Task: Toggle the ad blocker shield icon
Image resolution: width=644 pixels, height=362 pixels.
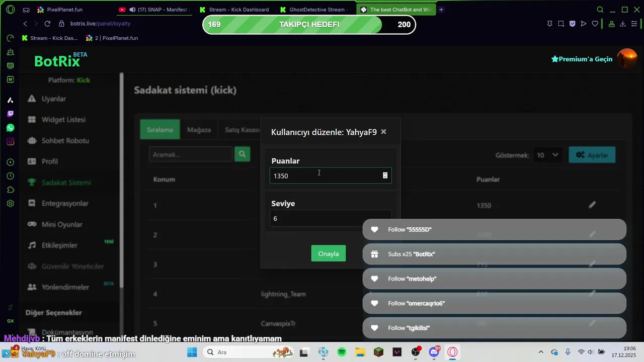Action: click(x=572, y=24)
